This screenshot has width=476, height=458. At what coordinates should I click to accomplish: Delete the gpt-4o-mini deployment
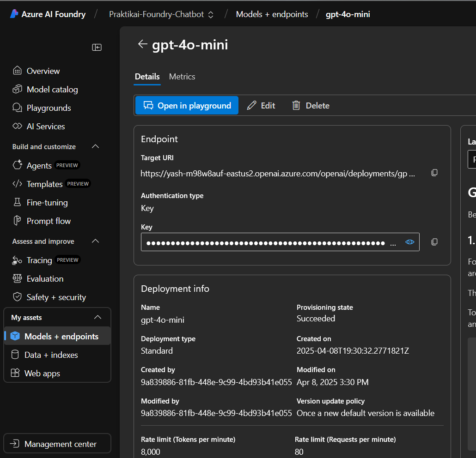(311, 105)
